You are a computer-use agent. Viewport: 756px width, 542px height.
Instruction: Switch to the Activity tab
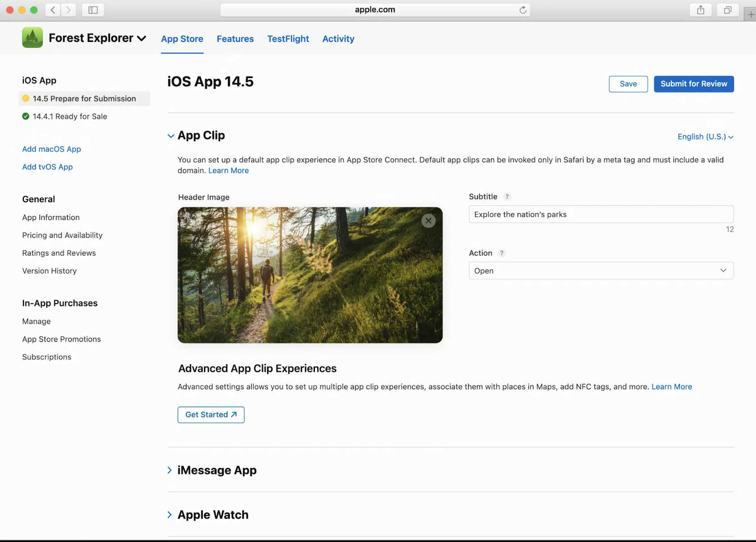(x=338, y=39)
